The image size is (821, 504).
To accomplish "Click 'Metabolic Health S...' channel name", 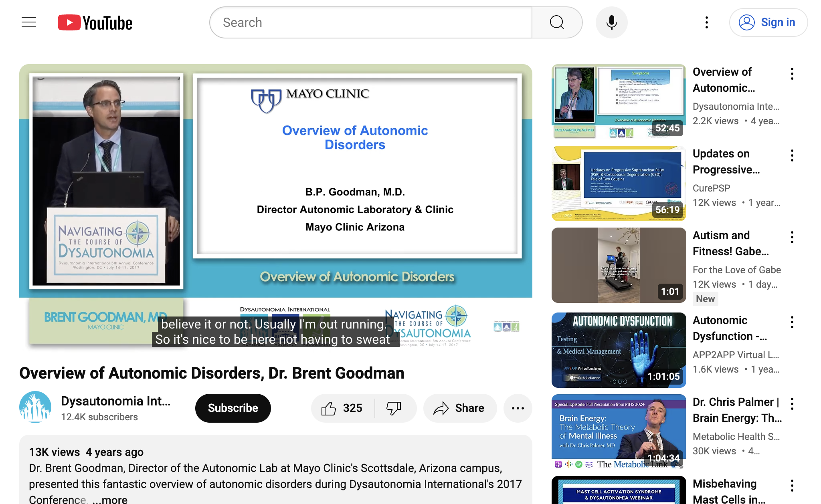I will coord(736,437).
